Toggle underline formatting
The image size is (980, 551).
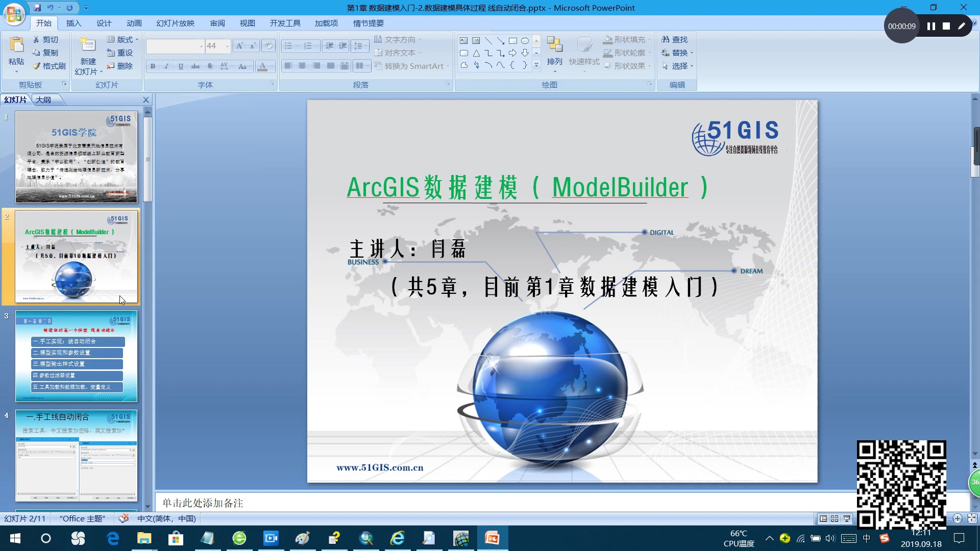(x=181, y=66)
